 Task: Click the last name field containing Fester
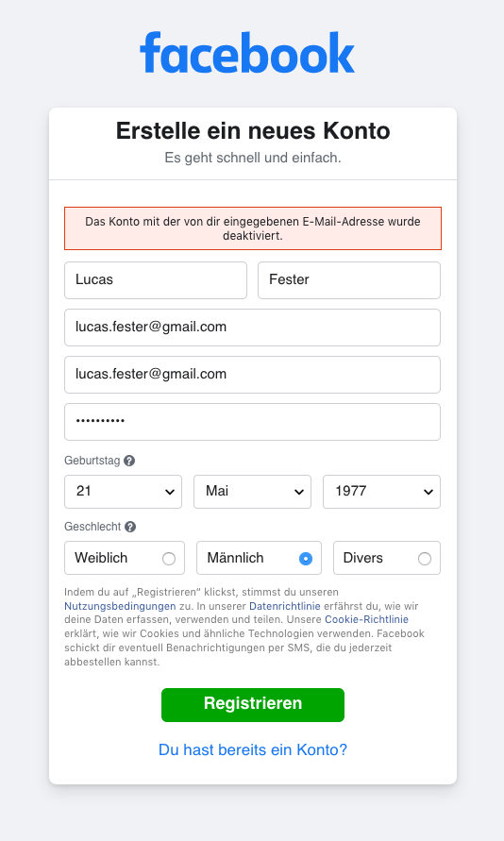pos(349,280)
